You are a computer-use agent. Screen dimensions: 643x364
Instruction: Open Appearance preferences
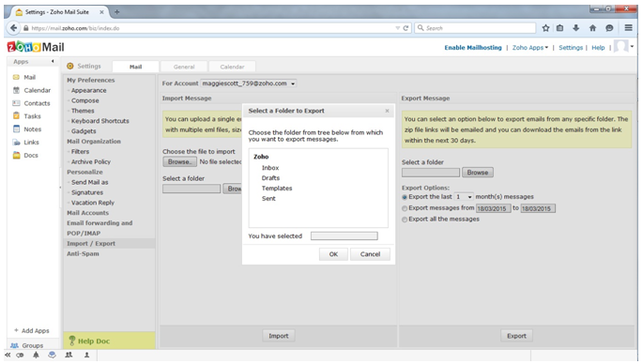[x=88, y=90]
